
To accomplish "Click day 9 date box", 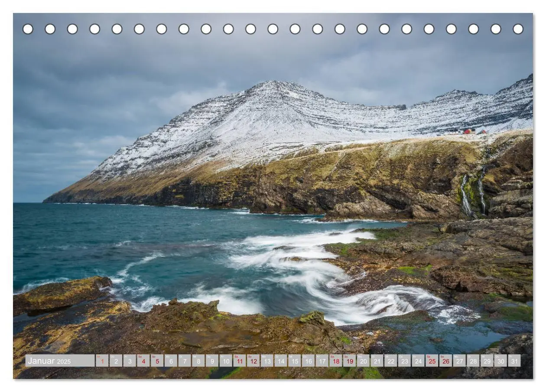I will [x=212, y=361].
